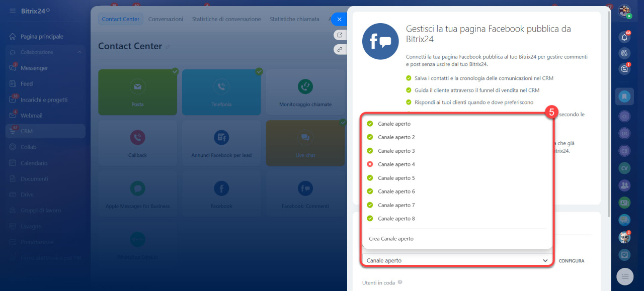The height and width of the screenshot is (291, 644).
Task: Switch to the Conversazioni tab
Action: 166,19
